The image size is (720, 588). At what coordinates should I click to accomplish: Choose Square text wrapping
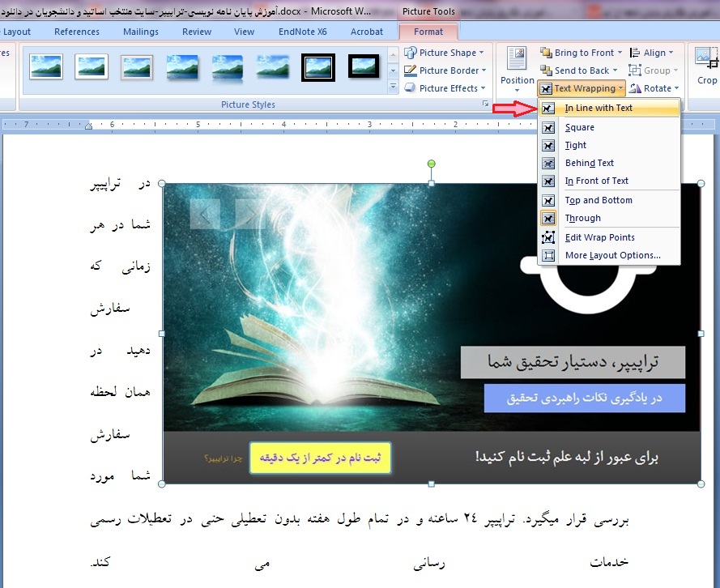pos(579,127)
